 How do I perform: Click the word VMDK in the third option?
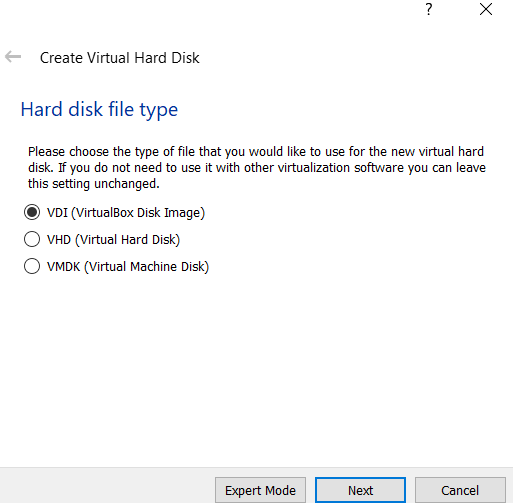tap(64, 267)
